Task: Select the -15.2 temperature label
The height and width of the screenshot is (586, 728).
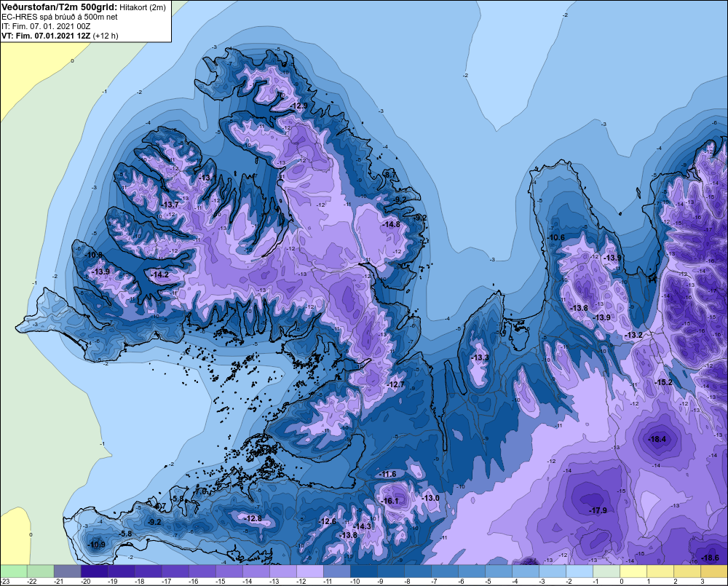Action: [663, 382]
